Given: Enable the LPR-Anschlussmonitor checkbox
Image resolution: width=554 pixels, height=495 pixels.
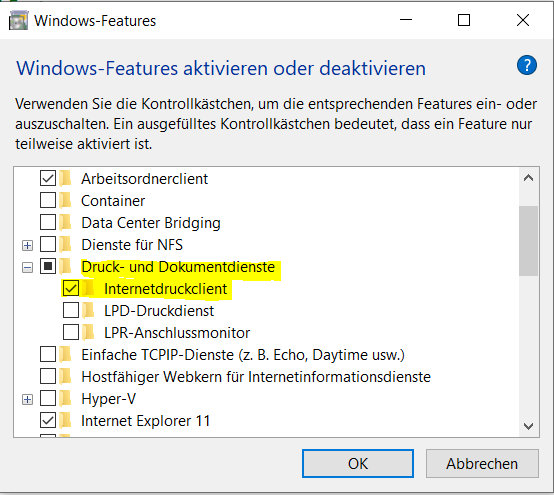Looking at the screenshot, I should (x=71, y=332).
